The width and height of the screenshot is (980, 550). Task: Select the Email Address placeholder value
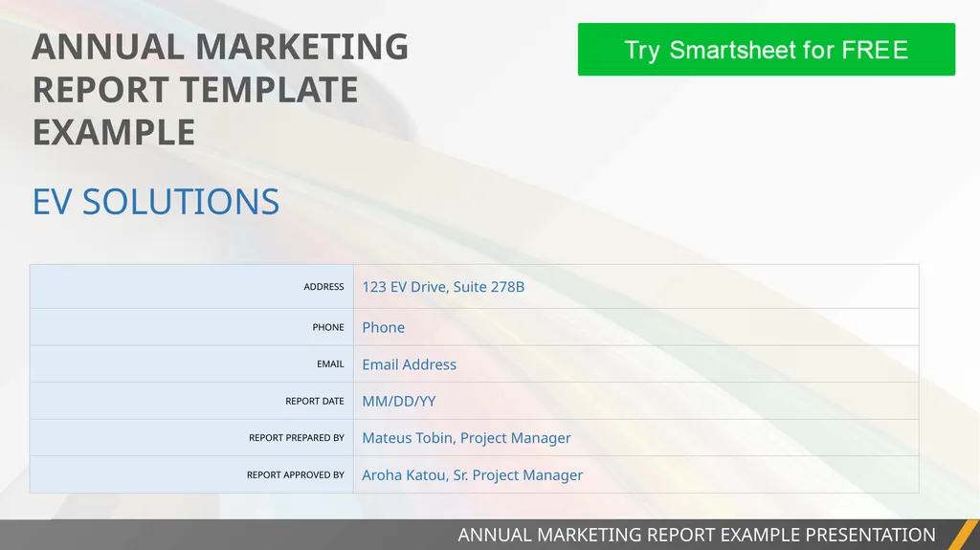click(409, 364)
